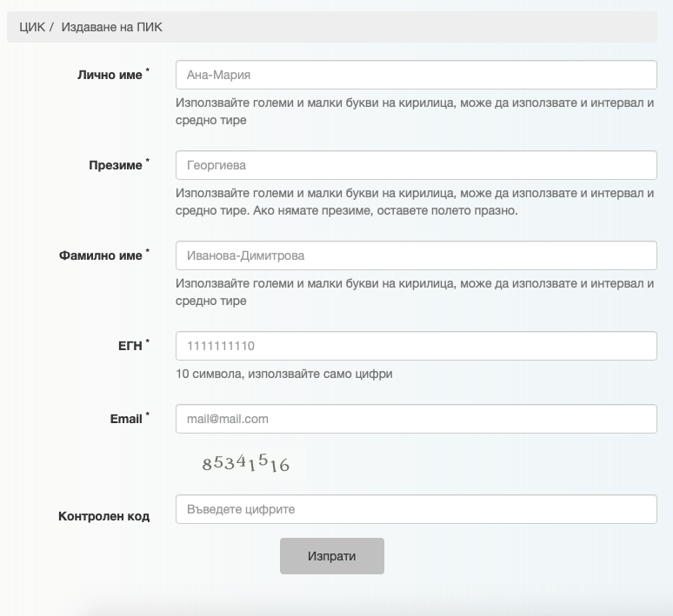This screenshot has width=673, height=616.
Task: Click the hint text under Лично име
Action: coord(415,111)
